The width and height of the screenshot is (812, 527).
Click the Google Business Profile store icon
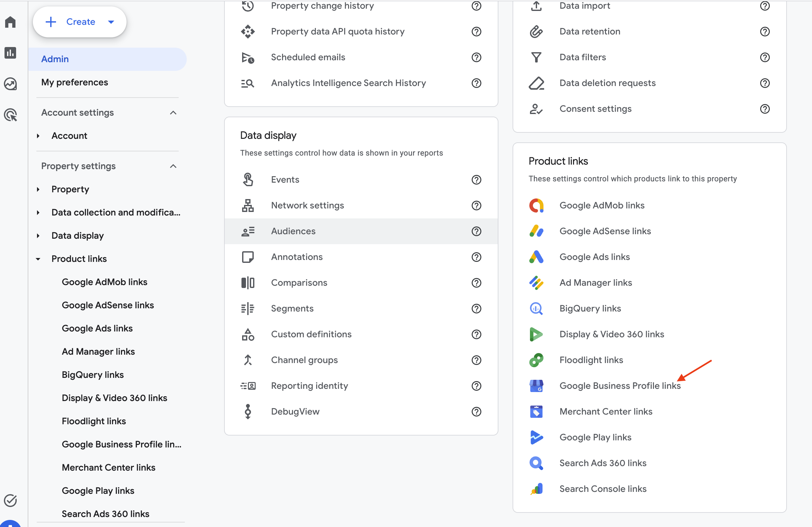[536, 386]
